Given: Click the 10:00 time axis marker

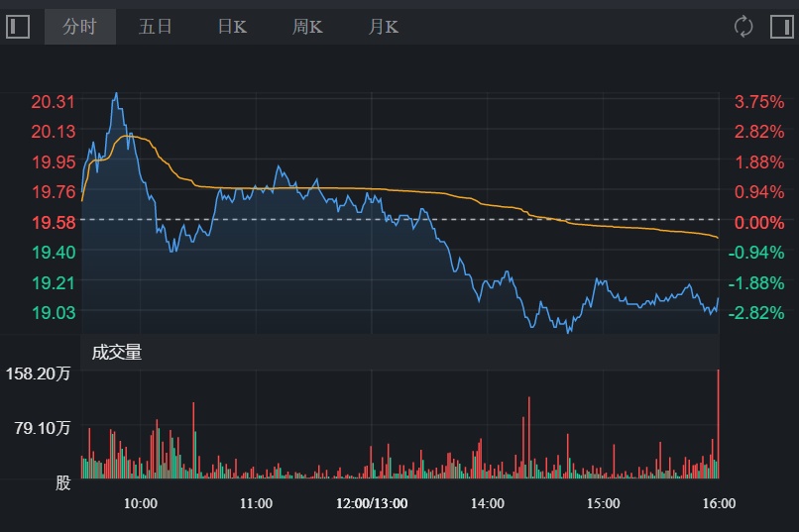Looking at the screenshot, I should 141,503.
